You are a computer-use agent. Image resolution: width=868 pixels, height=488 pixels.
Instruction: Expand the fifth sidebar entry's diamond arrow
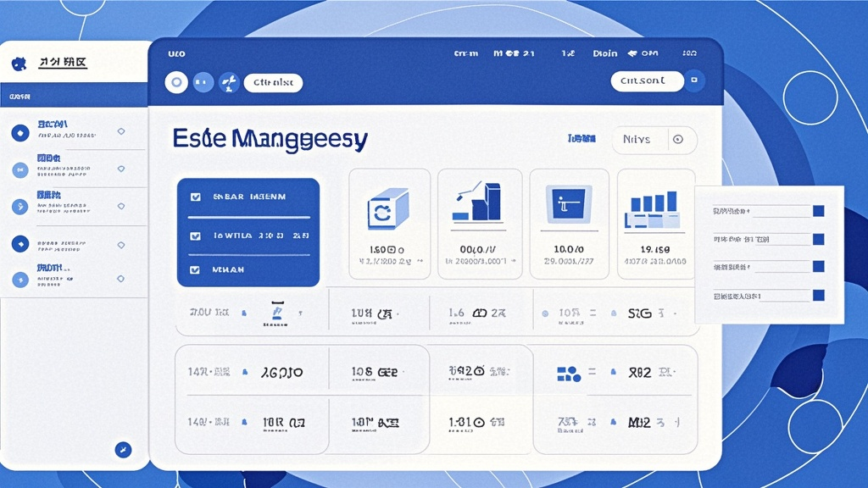tap(120, 279)
